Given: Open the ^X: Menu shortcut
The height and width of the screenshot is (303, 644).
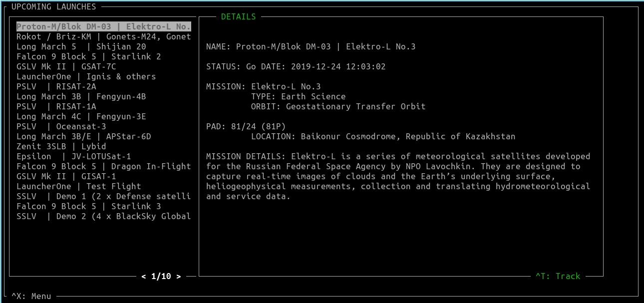Looking at the screenshot, I should click(x=31, y=296).
